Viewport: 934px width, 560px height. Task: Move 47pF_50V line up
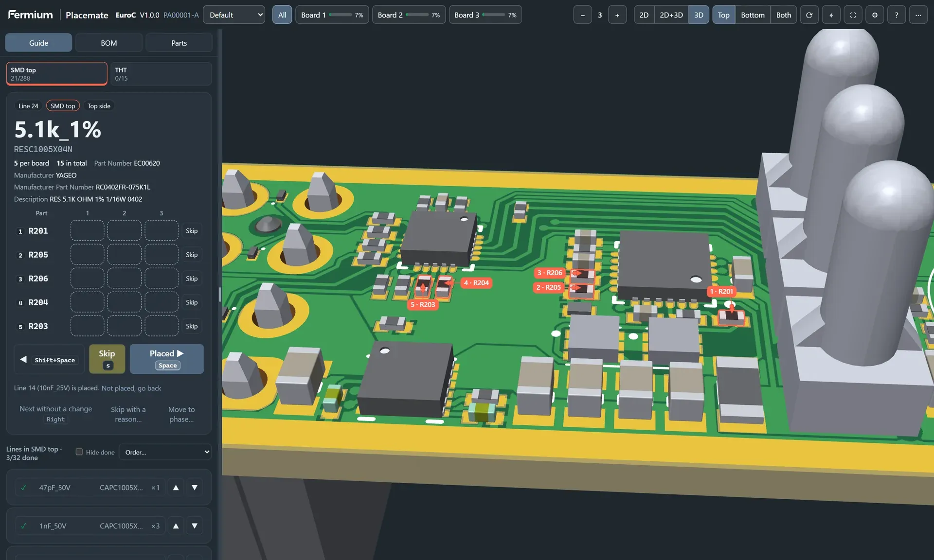176,488
